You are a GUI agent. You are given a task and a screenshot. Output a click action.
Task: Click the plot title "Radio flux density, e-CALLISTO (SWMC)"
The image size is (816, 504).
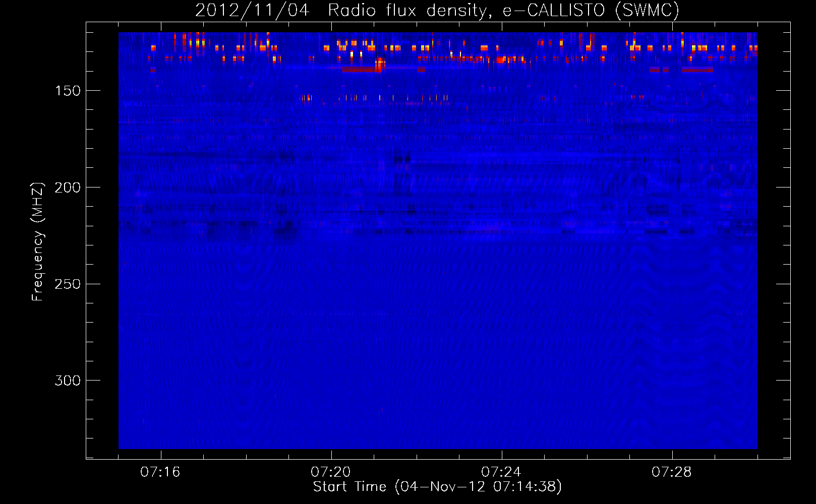[x=504, y=10]
